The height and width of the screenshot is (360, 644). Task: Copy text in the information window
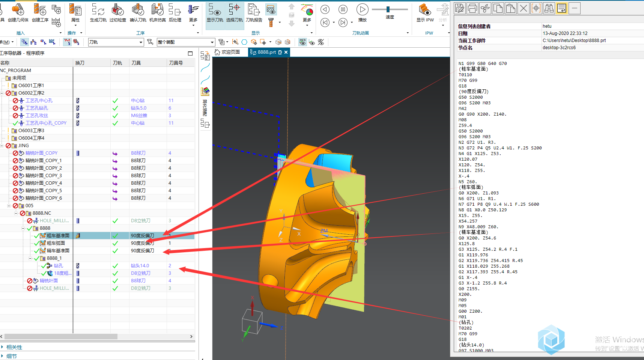(498, 8)
